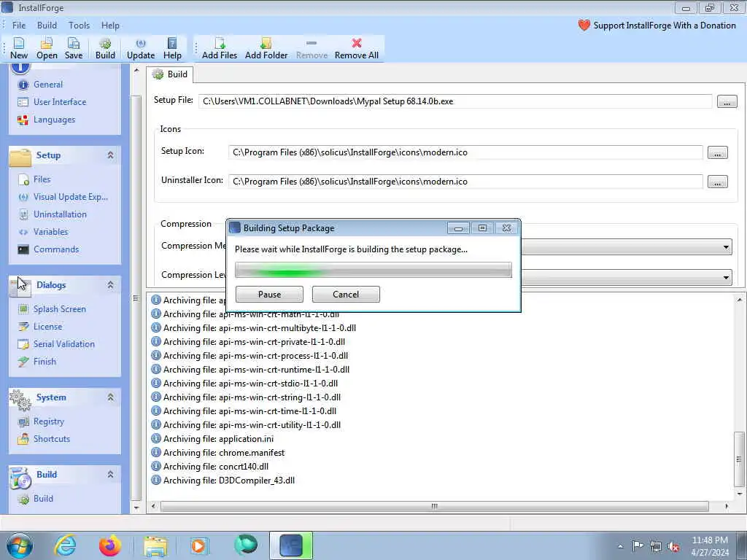747x560 pixels.
Task: Click the Help book toolbar icon
Action: point(172,49)
